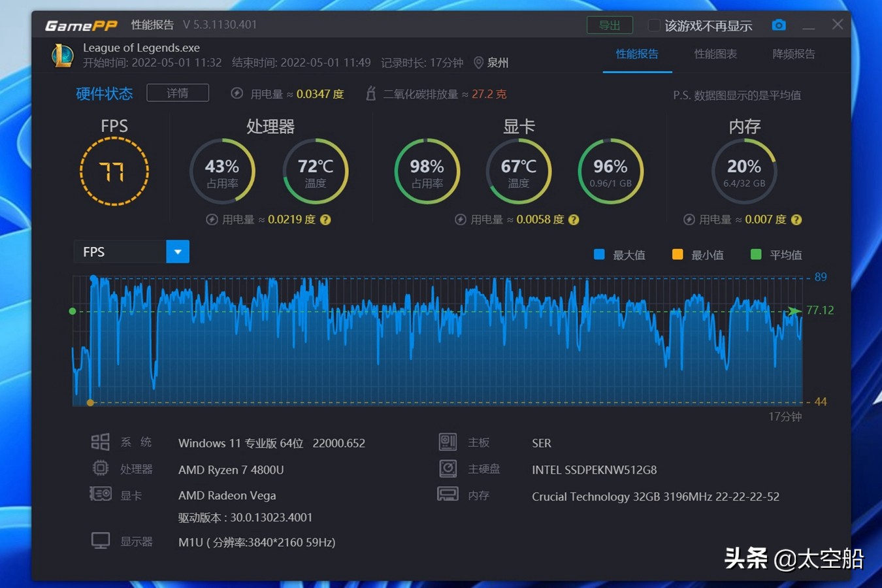Click the power icon beside CPU 用电量 0.0219 度

pyautogui.click(x=212, y=220)
